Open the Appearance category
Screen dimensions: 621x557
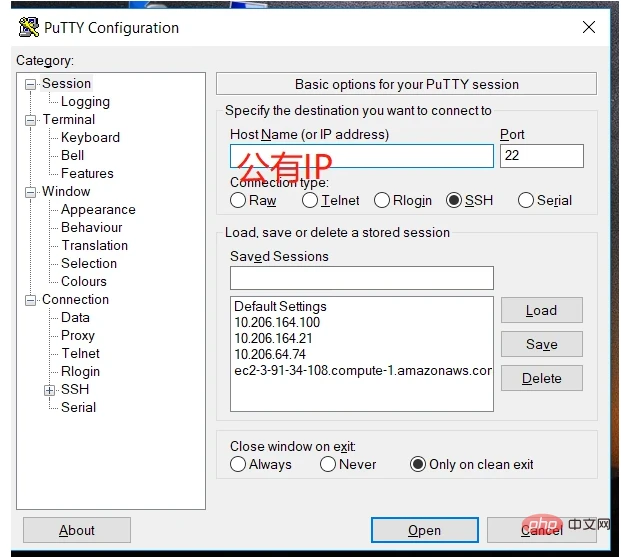(x=98, y=210)
